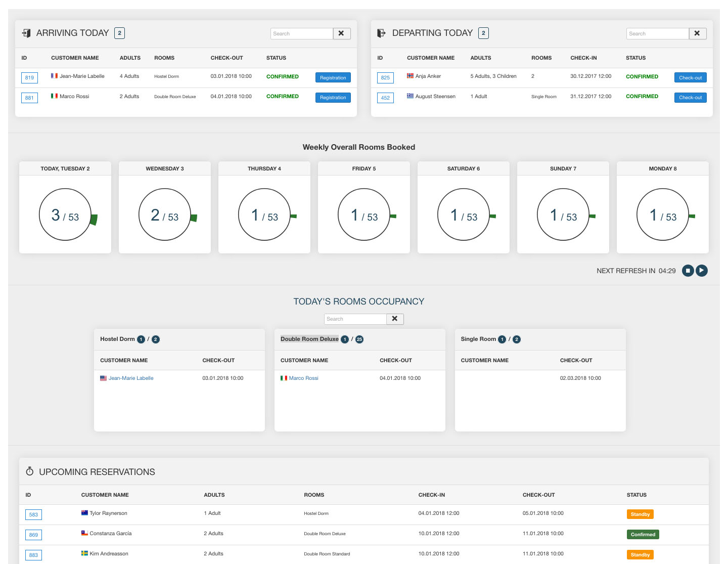Check out guest Anja Anker
Image resolution: width=728 pixels, height=564 pixels.
pos(690,77)
